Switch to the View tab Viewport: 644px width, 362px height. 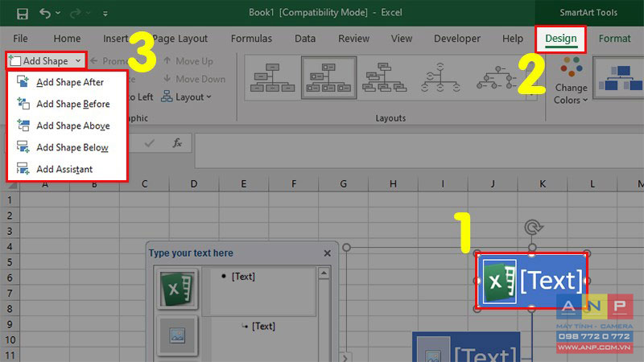[401, 39]
